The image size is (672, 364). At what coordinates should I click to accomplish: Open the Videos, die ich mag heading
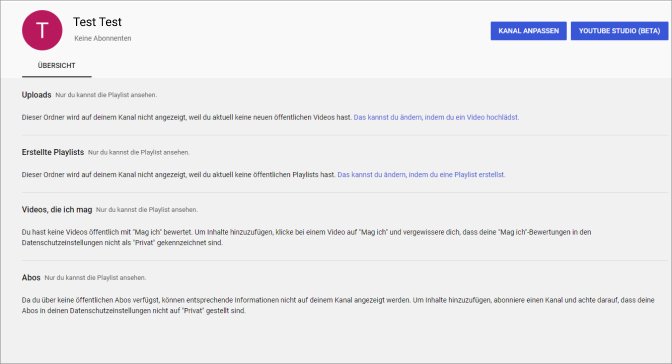(x=57, y=210)
